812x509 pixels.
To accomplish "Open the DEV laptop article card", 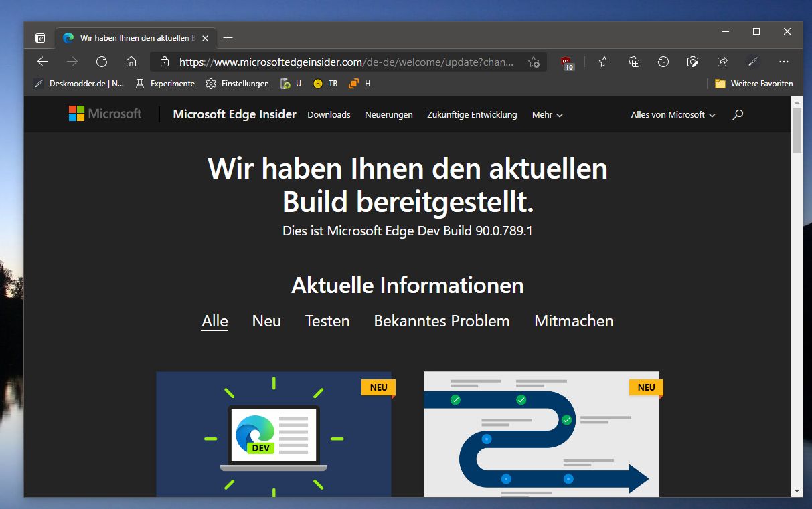I will pos(274,434).
